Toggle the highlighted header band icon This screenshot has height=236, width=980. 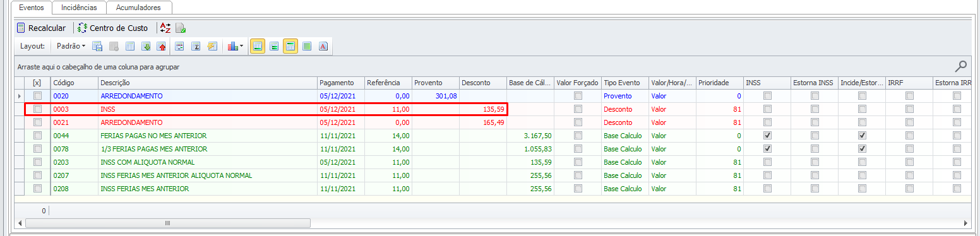pyautogui.click(x=290, y=46)
